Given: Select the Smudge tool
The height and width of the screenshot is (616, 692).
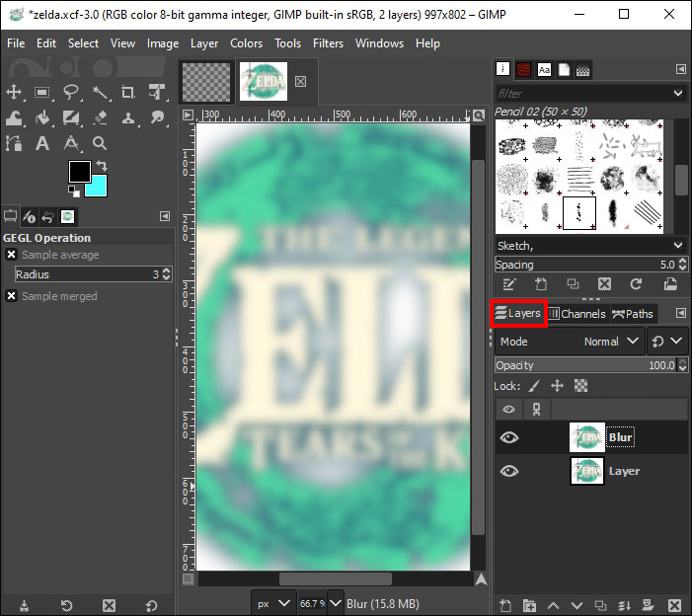Looking at the screenshot, I should [157, 117].
